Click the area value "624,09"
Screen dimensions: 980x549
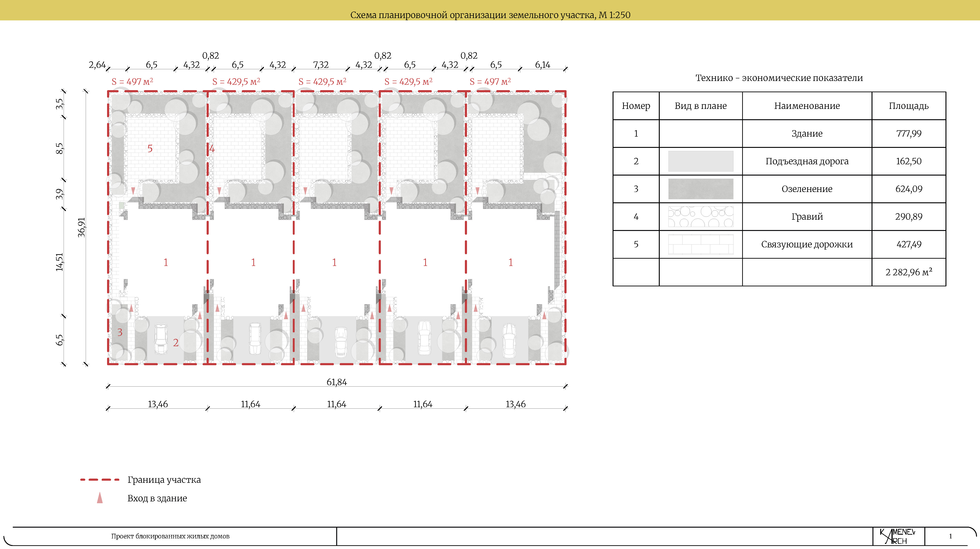tap(908, 189)
